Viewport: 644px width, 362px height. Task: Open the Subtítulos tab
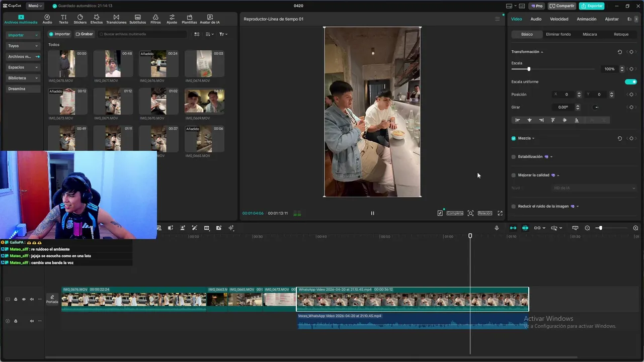tap(138, 19)
